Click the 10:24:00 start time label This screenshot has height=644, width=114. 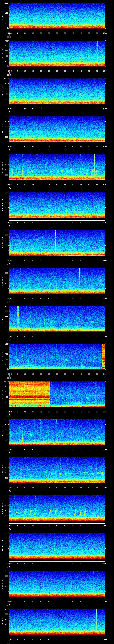click(x=9, y=412)
